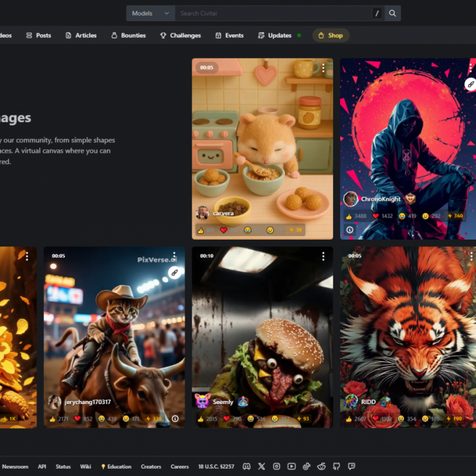Open the Twitch footer icon
Image resolution: width=476 pixels, height=476 pixels.
click(351, 466)
